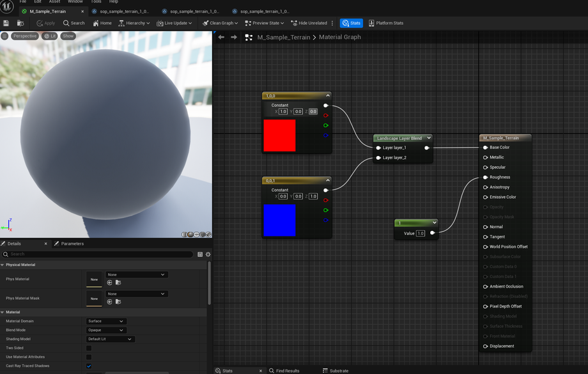Screen dimensions: 588x374
Task: Uncheck Cast Ray Traced Shadows
Action: (x=89, y=366)
